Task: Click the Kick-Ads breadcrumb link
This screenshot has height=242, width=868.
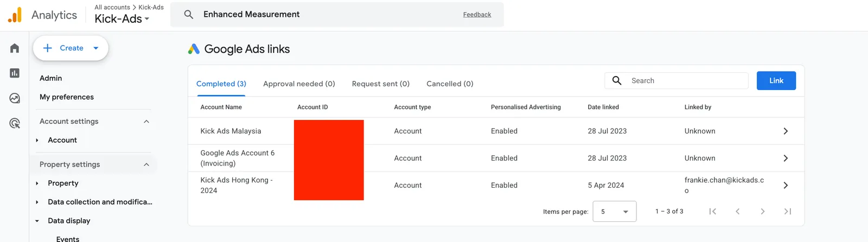Action: pos(151,7)
